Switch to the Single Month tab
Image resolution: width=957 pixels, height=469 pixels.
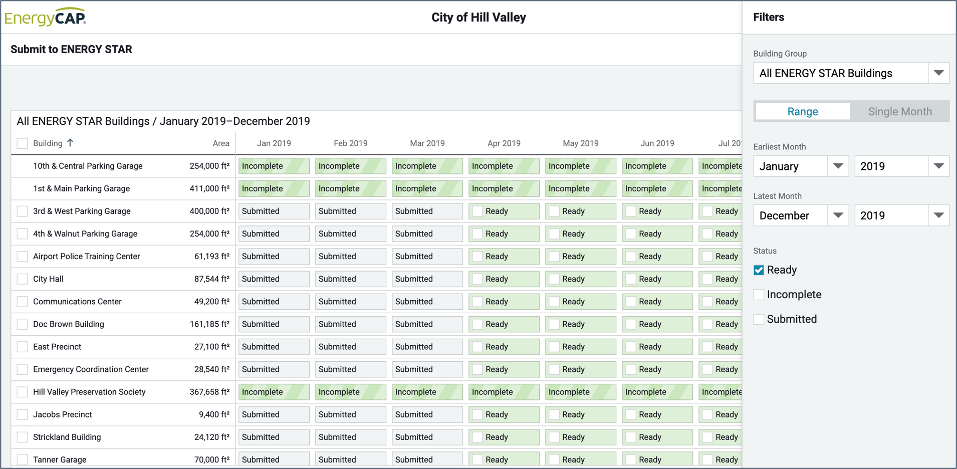[899, 111]
